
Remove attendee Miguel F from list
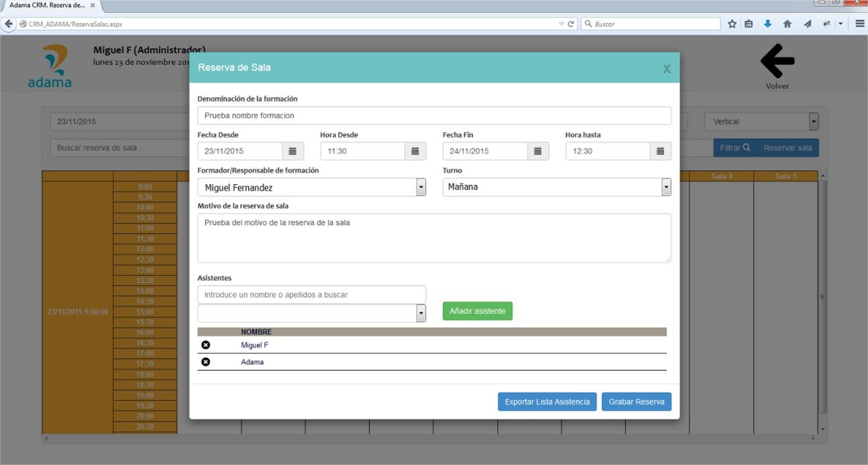click(206, 345)
